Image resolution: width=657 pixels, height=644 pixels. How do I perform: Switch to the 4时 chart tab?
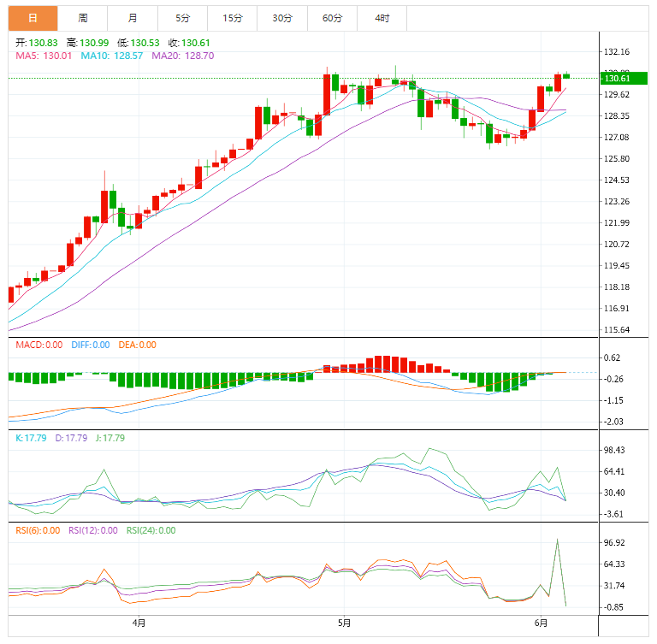(382, 18)
